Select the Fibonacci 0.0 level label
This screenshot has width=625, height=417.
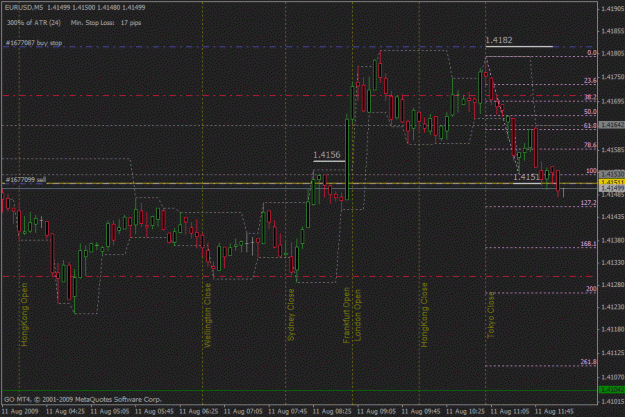click(x=592, y=53)
